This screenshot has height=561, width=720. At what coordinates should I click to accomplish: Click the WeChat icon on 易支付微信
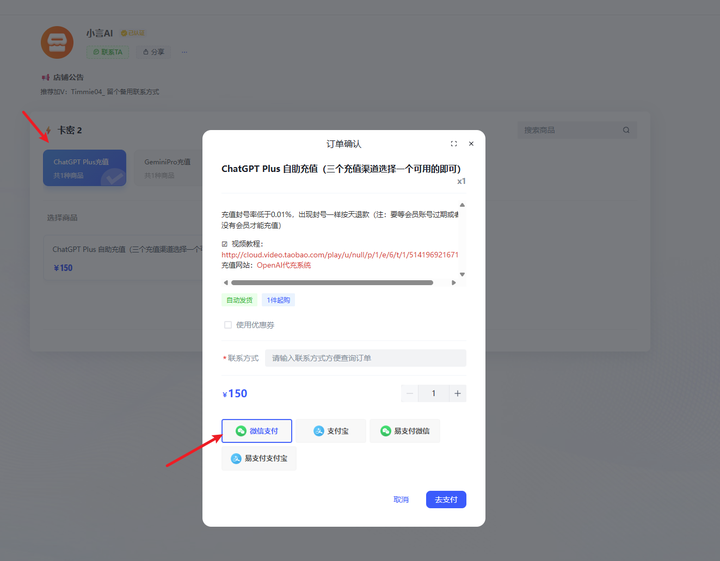click(x=386, y=431)
